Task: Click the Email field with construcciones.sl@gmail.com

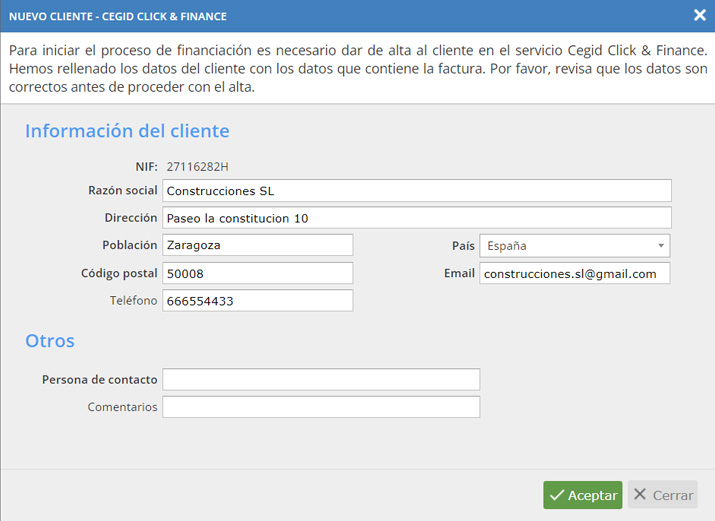Action: (575, 273)
